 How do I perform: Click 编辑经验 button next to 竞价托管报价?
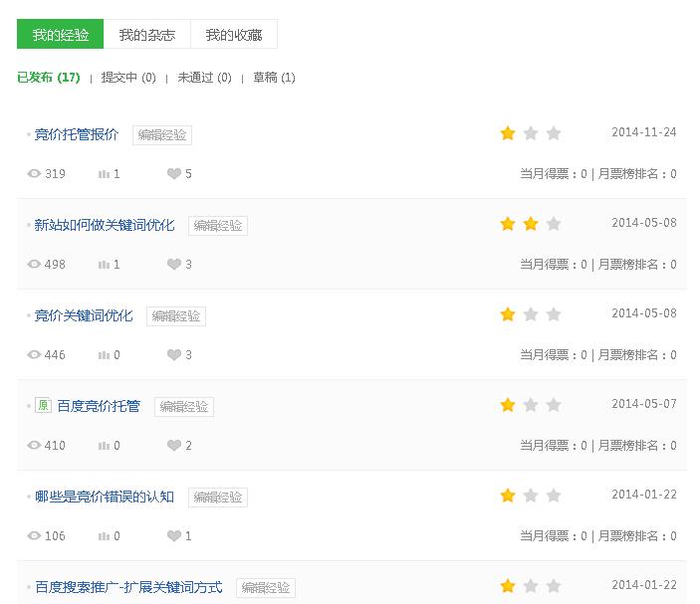(x=162, y=135)
